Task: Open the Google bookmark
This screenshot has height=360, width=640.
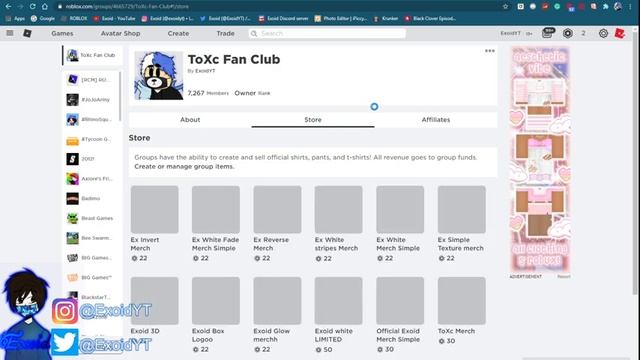Action: tap(43, 18)
